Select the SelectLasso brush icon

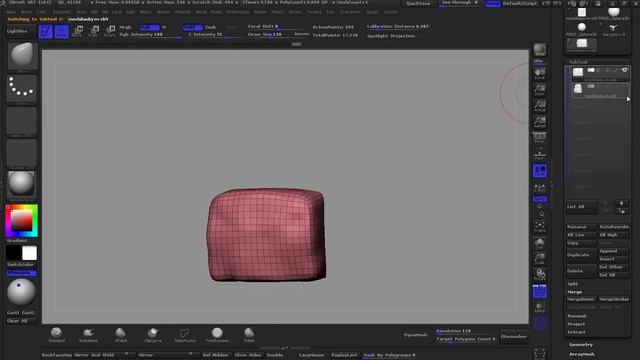pyautogui.click(x=185, y=335)
